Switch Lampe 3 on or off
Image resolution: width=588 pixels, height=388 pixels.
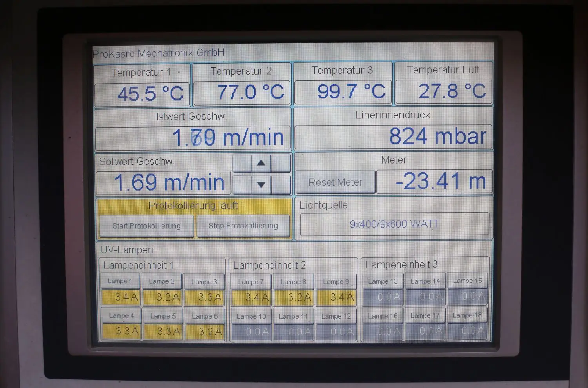(204, 282)
